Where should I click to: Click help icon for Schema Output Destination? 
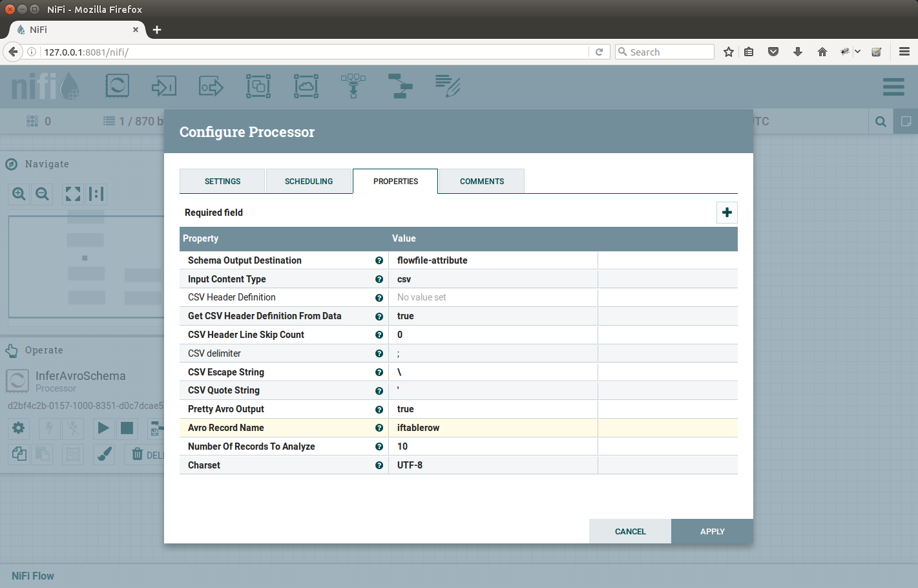379,260
